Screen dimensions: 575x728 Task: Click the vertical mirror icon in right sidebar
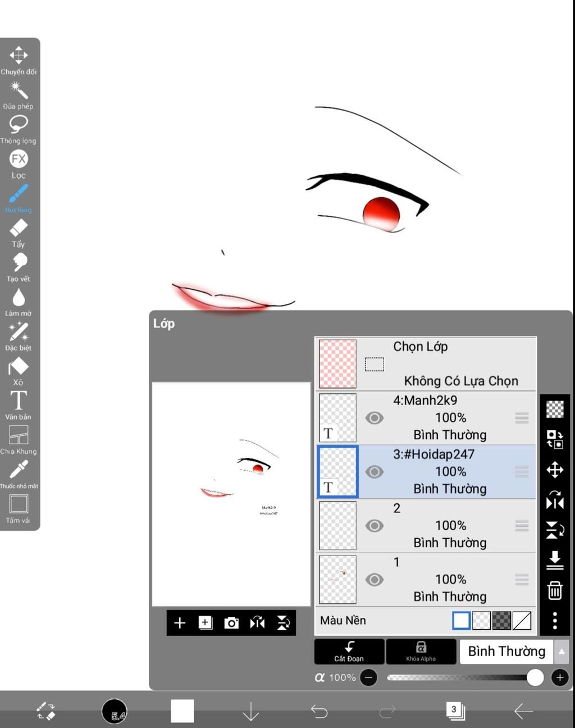coord(555,530)
